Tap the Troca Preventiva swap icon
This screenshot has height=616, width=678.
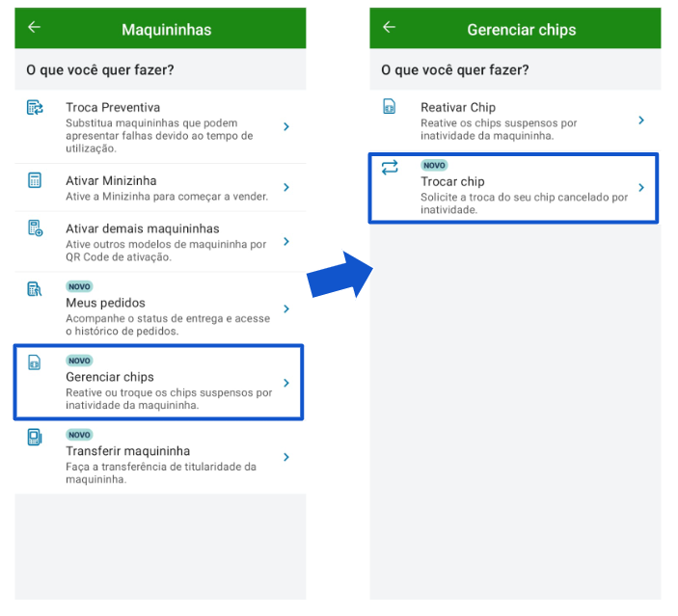[x=35, y=107]
